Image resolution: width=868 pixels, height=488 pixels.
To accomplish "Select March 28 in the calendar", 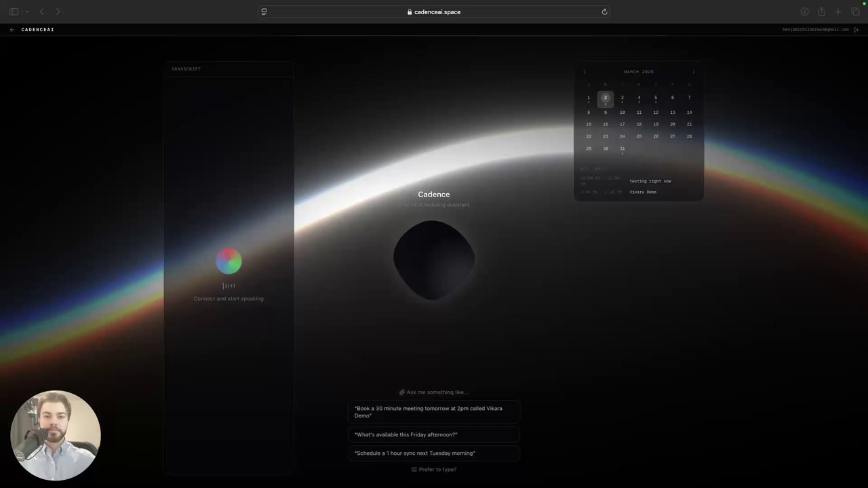I will click(x=689, y=136).
